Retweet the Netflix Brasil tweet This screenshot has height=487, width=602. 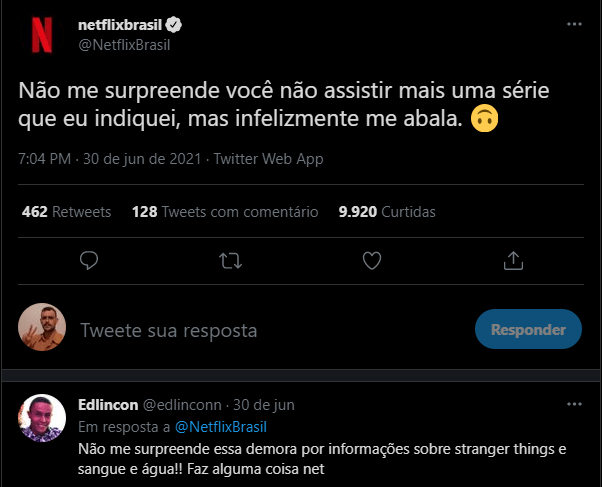230,261
